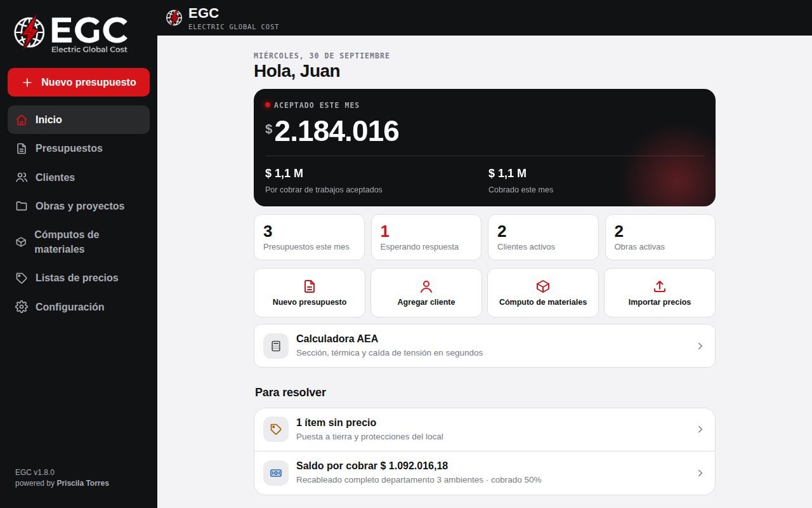The image size is (812, 508).
Task: Click the folder icon beside Obras y proyectos
Action: coord(22,206)
